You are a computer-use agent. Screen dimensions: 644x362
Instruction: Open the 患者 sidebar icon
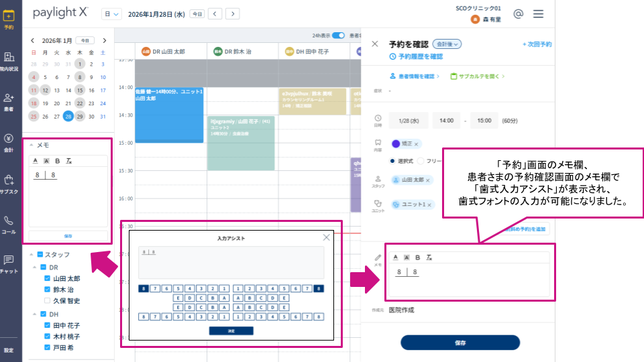[x=9, y=102]
